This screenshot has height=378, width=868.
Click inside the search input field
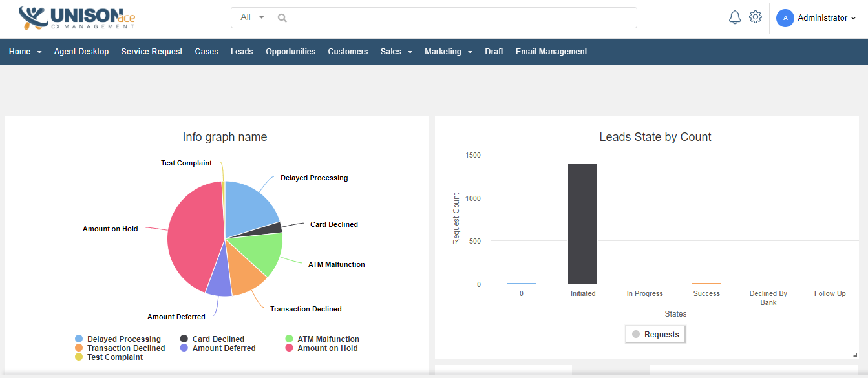coord(452,17)
